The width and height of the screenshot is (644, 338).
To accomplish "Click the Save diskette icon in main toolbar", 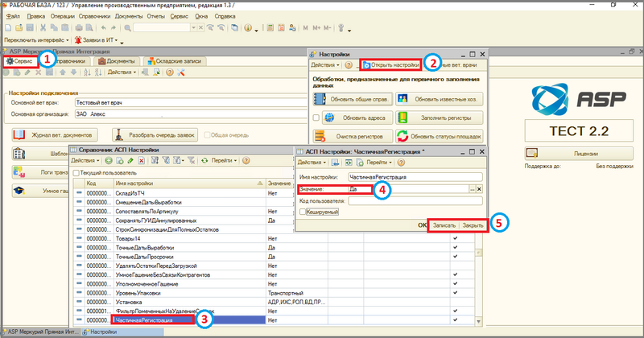I will [x=30, y=28].
